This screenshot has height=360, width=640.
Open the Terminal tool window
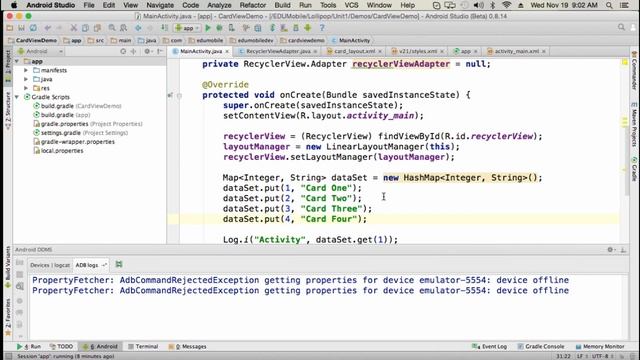click(x=143, y=347)
